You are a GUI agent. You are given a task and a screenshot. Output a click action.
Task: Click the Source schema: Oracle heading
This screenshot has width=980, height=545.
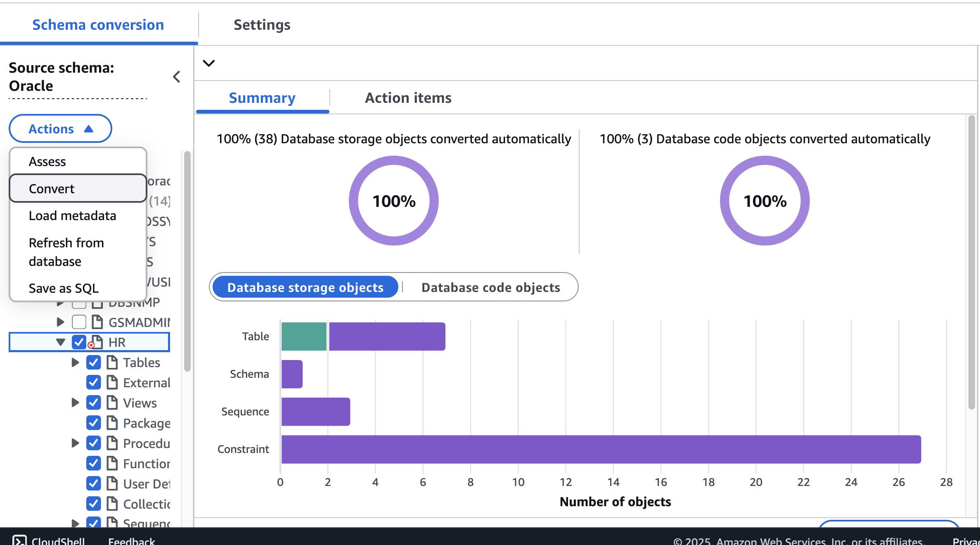[62, 77]
